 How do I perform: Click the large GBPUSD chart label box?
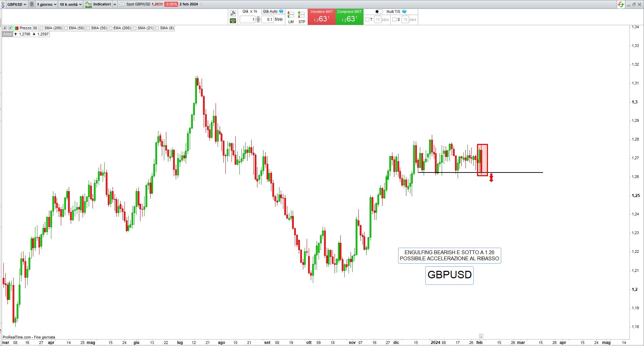click(450, 275)
